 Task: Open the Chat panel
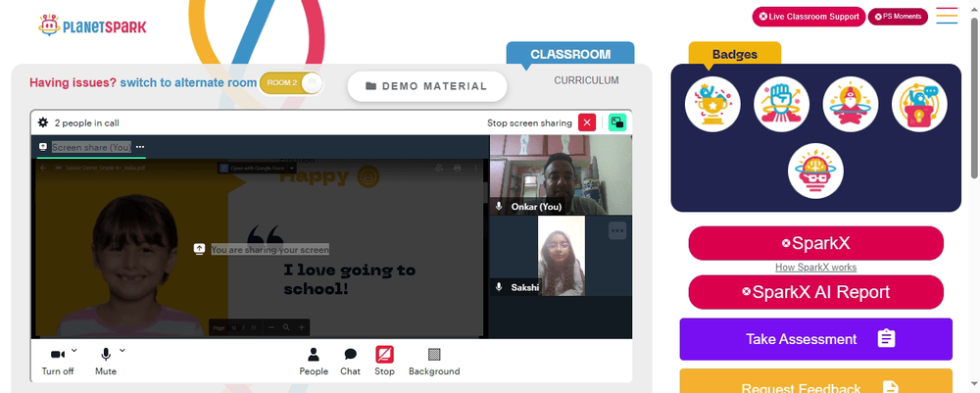[350, 362]
